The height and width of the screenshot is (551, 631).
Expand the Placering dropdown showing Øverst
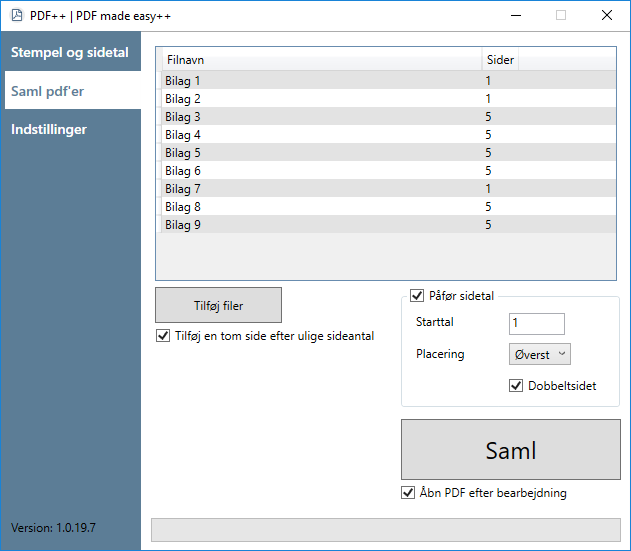(x=540, y=354)
